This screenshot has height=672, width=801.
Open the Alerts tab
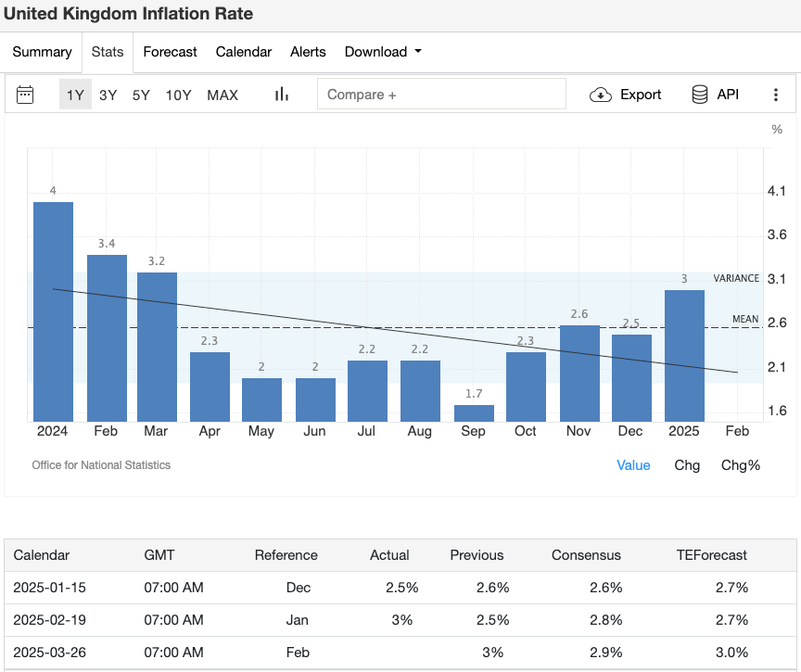(308, 52)
